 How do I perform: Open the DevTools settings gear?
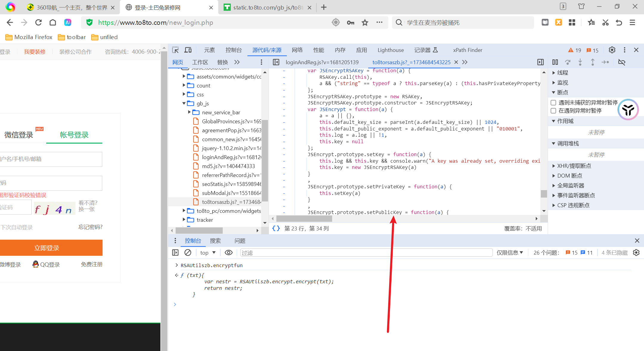[x=612, y=50]
